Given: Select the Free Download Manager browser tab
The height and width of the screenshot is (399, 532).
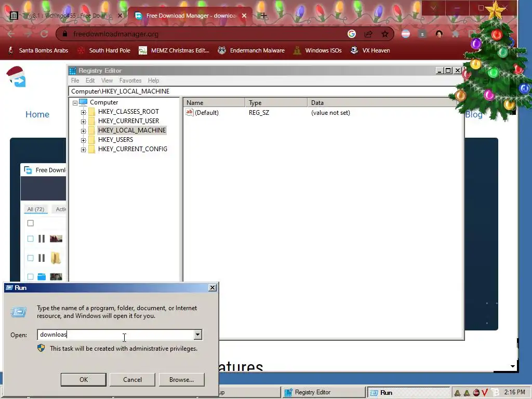Looking at the screenshot, I should tap(190, 16).
